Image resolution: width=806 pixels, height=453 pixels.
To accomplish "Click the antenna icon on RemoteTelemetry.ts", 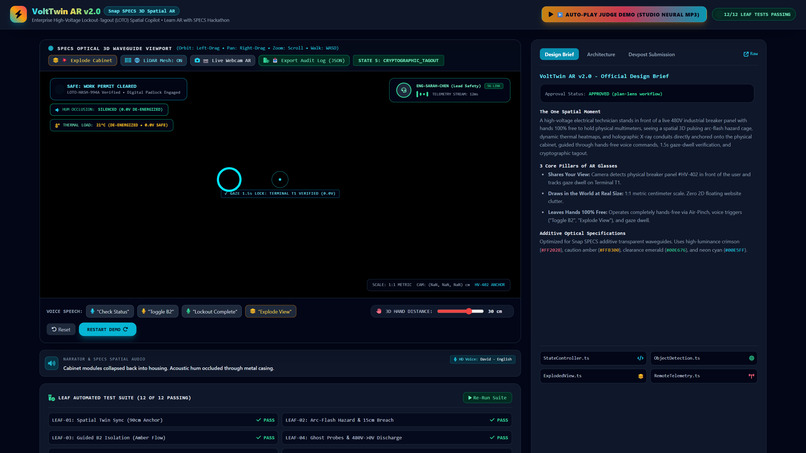I will pyautogui.click(x=751, y=376).
